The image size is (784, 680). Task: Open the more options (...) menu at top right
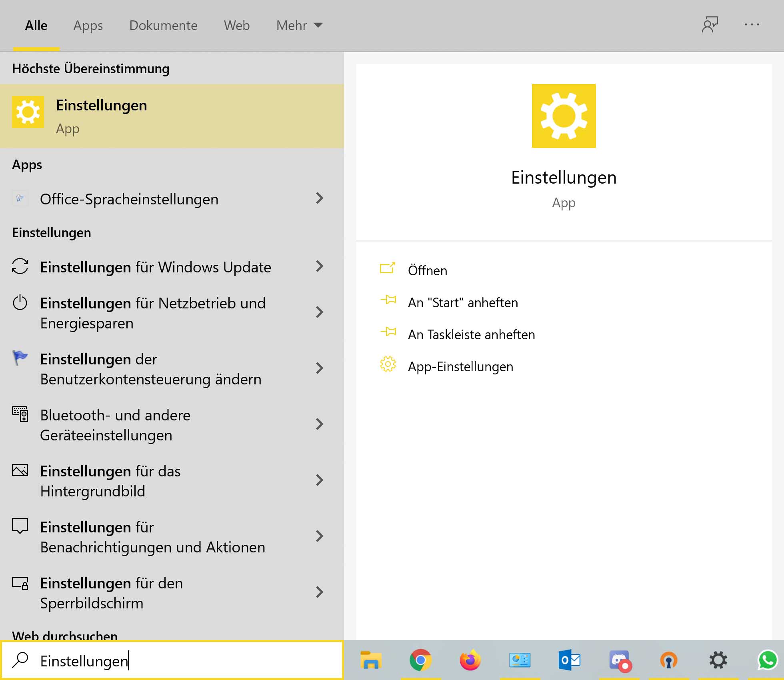pyautogui.click(x=752, y=25)
